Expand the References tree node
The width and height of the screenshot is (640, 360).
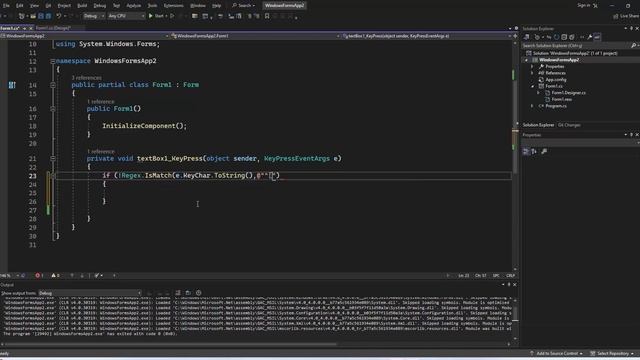(532, 73)
